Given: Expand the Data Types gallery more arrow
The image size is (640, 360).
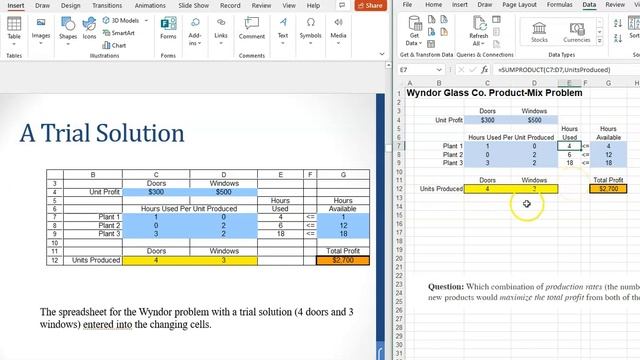Looking at the screenshot, I should [x=600, y=41].
